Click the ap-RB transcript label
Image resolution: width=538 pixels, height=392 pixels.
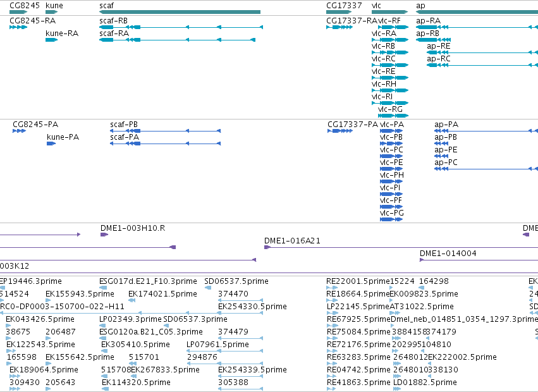(x=427, y=34)
